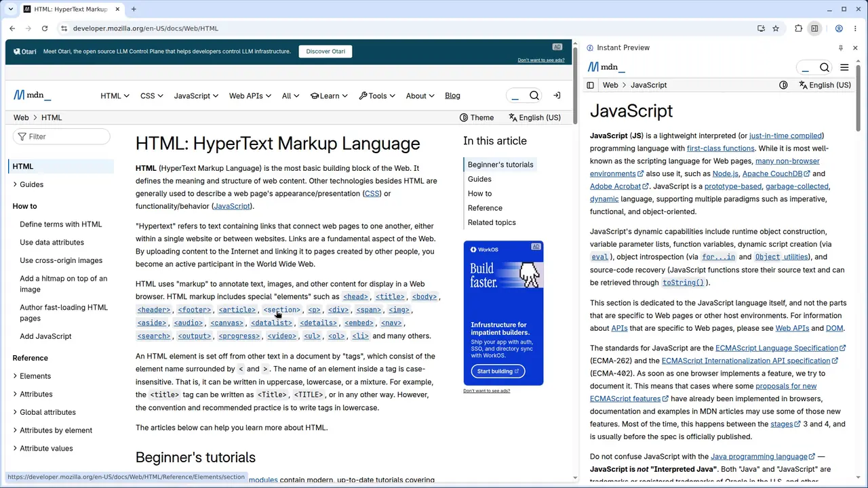Click the search magnifier in main page header
This screenshot has height=488, width=868.
click(534, 96)
